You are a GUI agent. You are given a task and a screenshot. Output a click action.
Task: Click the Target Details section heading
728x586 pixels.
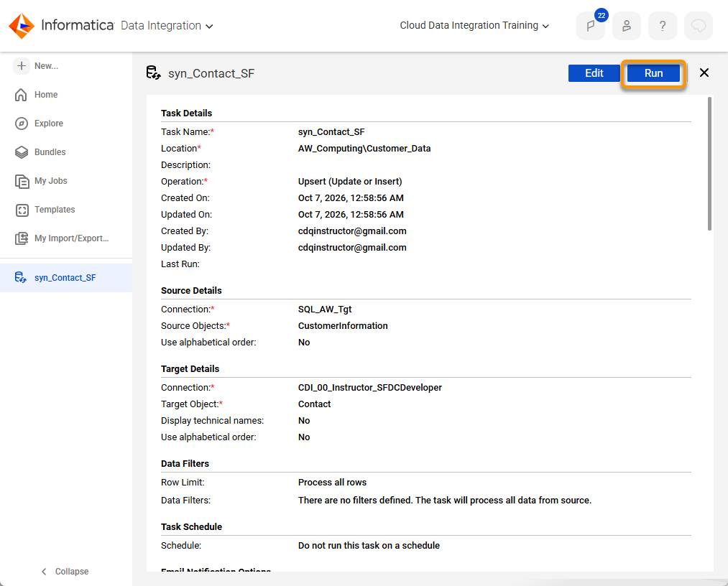(190, 369)
